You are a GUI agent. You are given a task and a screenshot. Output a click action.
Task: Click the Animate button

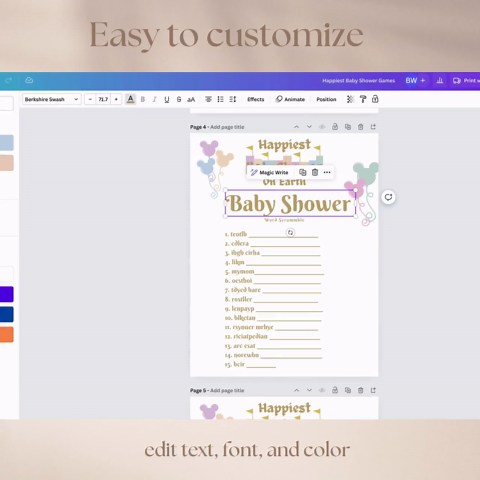pos(290,99)
